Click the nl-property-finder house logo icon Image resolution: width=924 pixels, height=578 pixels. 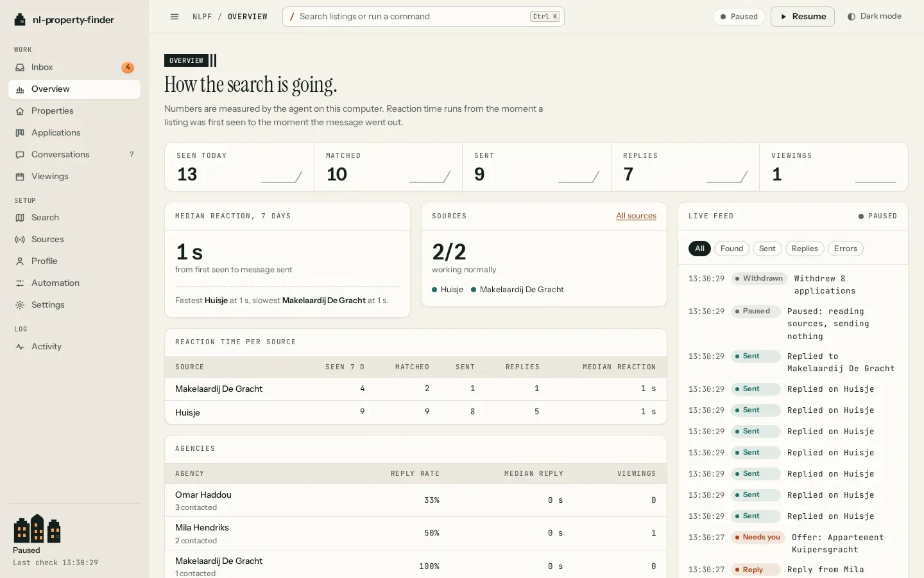tap(20, 20)
